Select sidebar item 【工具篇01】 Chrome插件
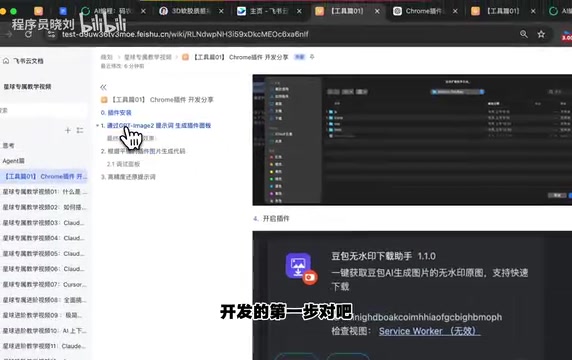The width and height of the screenshot is (572, 360). pyautogui.click(x=44, y=177)
